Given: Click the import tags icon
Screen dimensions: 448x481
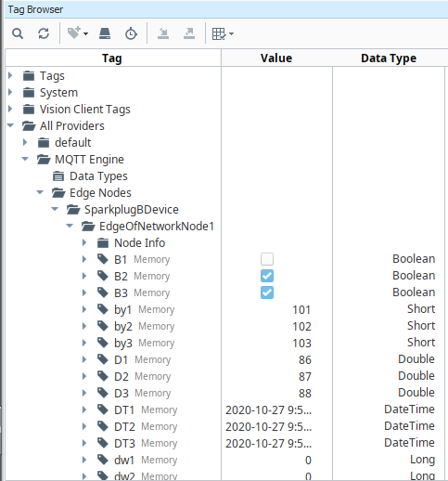Looking at the screenshot, I should 163,33.
